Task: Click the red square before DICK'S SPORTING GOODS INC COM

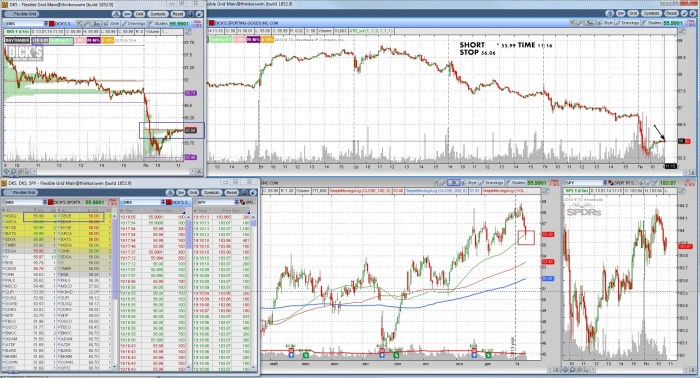Action: (211, 23)
